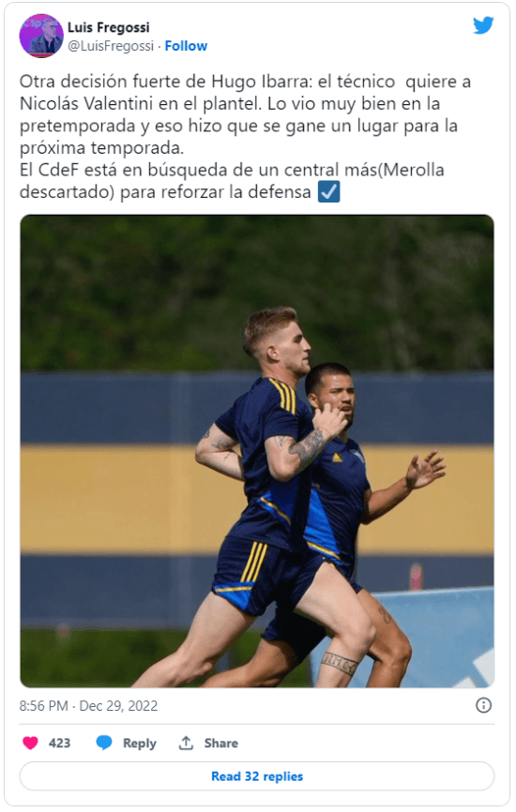
Task: Open the players training photo
Action: (257, 451)
